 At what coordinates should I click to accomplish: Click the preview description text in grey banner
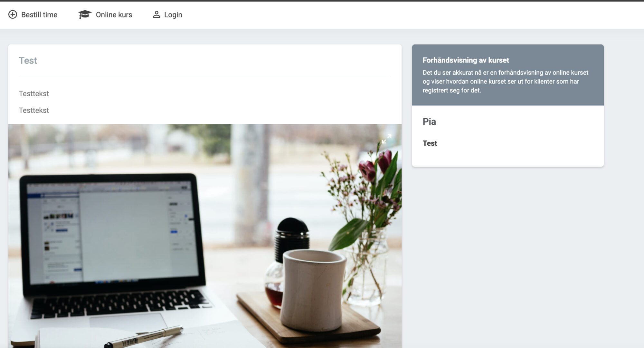(505, 82)
